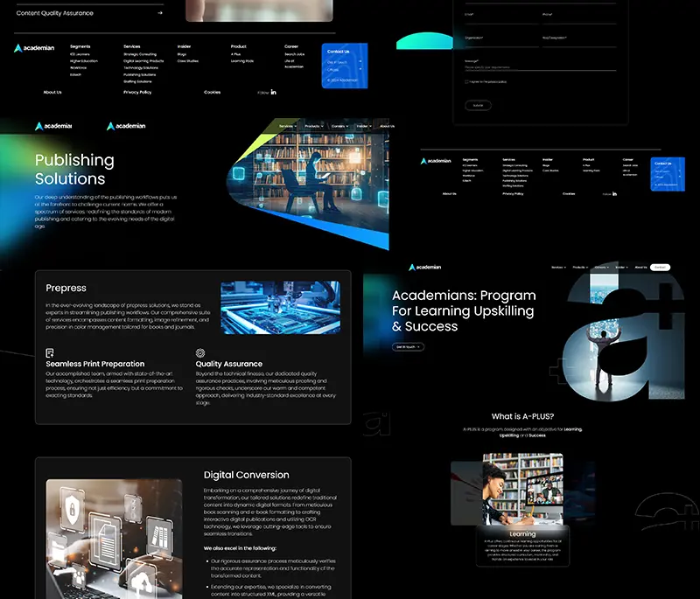
Task: Open Cookies in the footer menu
Action: pyautogui.click(x=211, y=92)
